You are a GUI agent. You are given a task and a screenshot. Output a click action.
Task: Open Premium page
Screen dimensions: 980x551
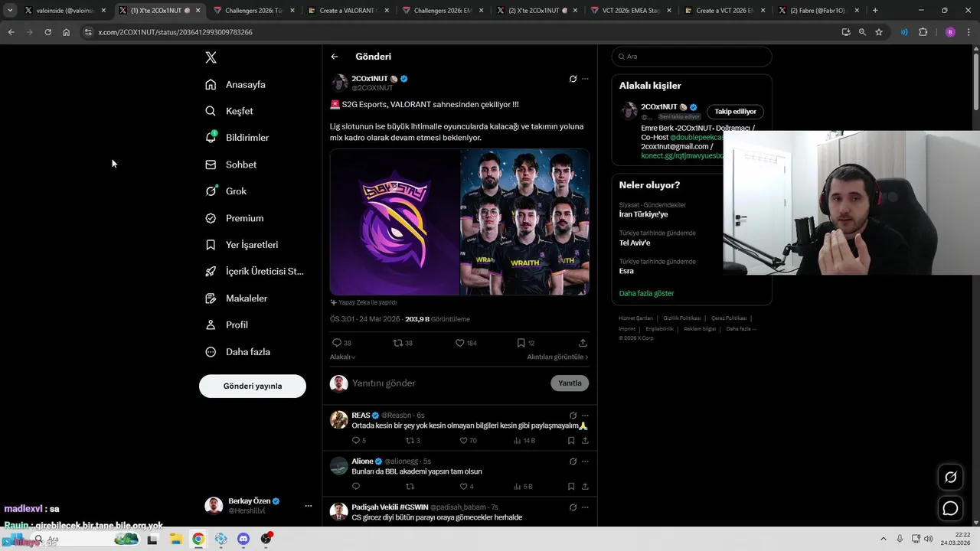[x=234, y=218]
